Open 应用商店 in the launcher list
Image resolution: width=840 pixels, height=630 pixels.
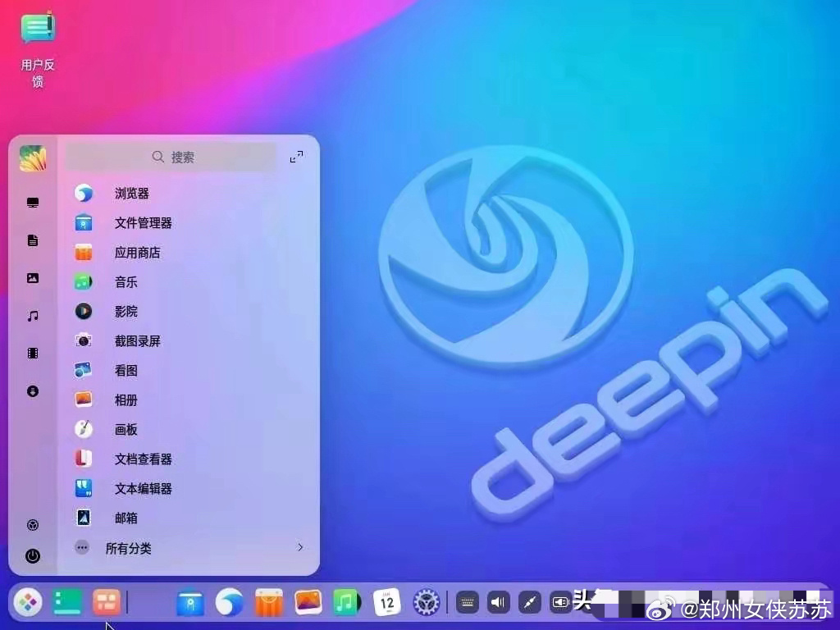click(189, 253)
